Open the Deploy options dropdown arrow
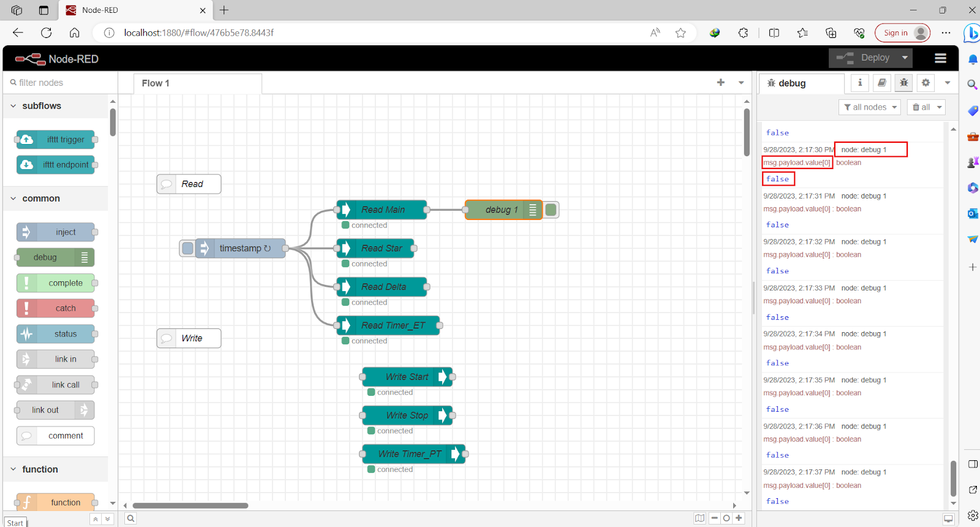This screenshot has height=527, width=980. tap(905, 58)
